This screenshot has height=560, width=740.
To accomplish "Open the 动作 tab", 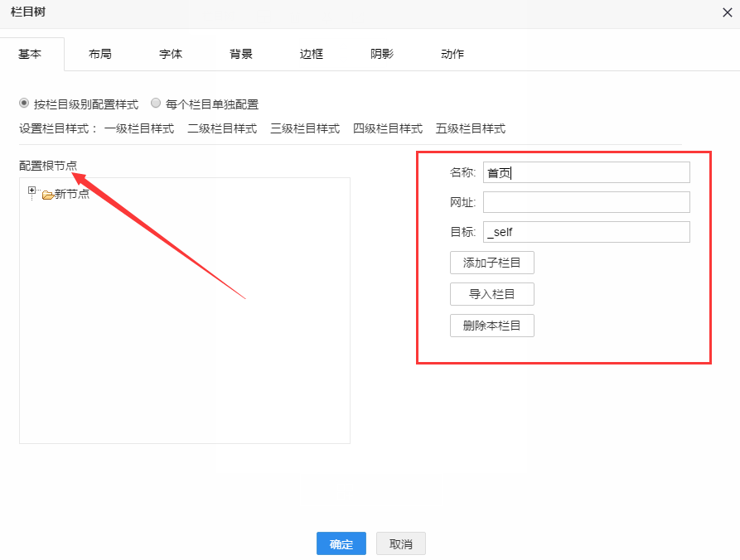I will click(452, 54).
